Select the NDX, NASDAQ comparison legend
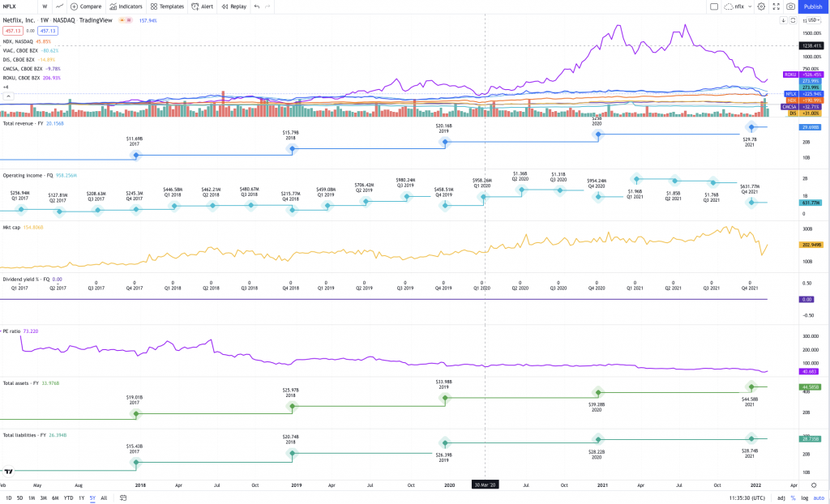 pyautogui.click(x=18, y=41)
